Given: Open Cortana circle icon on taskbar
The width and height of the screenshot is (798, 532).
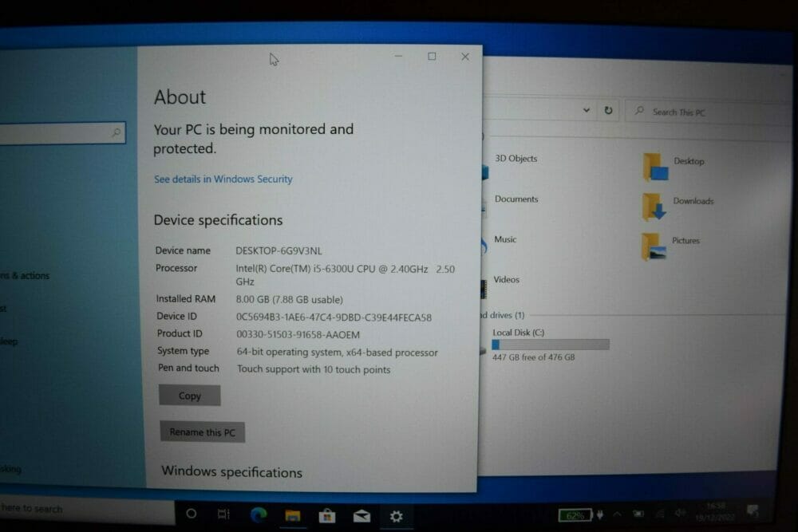Looking at the screenshot, I should (x=191, y=514).
